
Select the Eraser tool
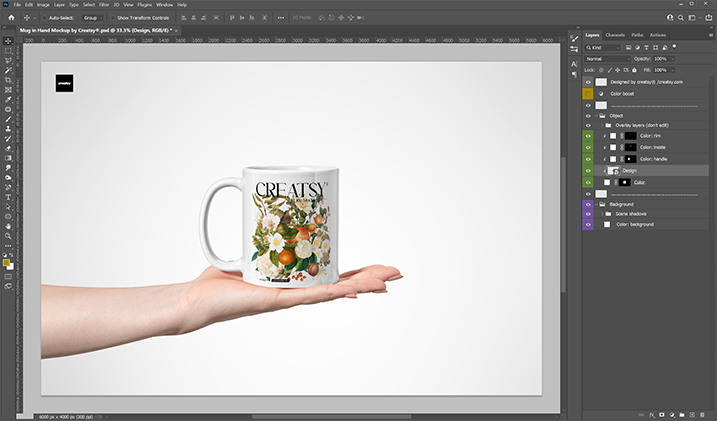[8, 148]
